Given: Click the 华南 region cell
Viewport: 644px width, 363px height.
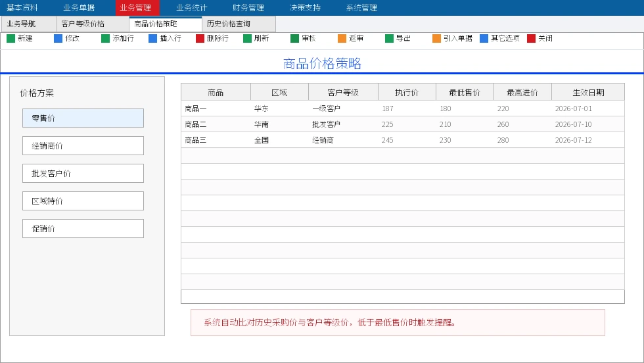Looking at the screenshot, I should tap(279, 124).
